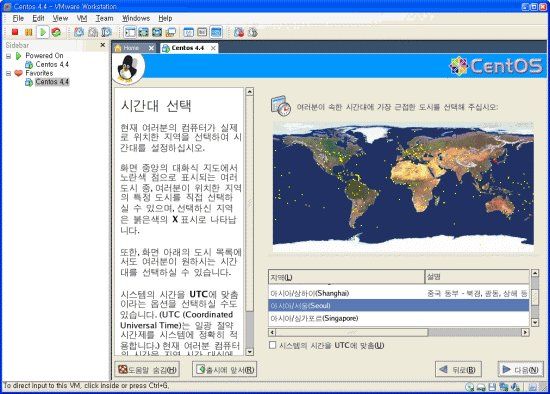Enable the system clock UTC checkbox
550x394 pixels.
point(272,345)
